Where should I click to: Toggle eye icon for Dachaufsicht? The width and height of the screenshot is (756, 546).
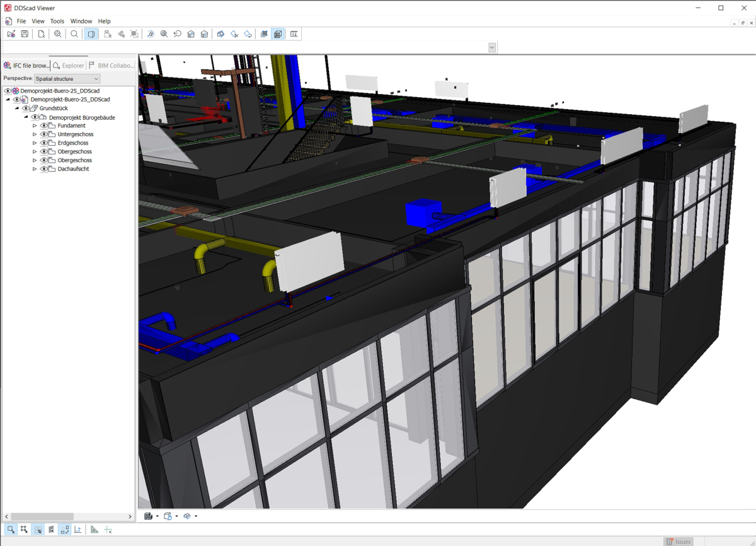coord(44,169)
